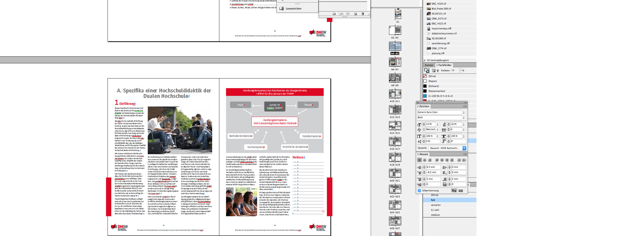This screenshot has width=644, height=236.
Task: Select the versalien character style
Action: coord(450,205)
